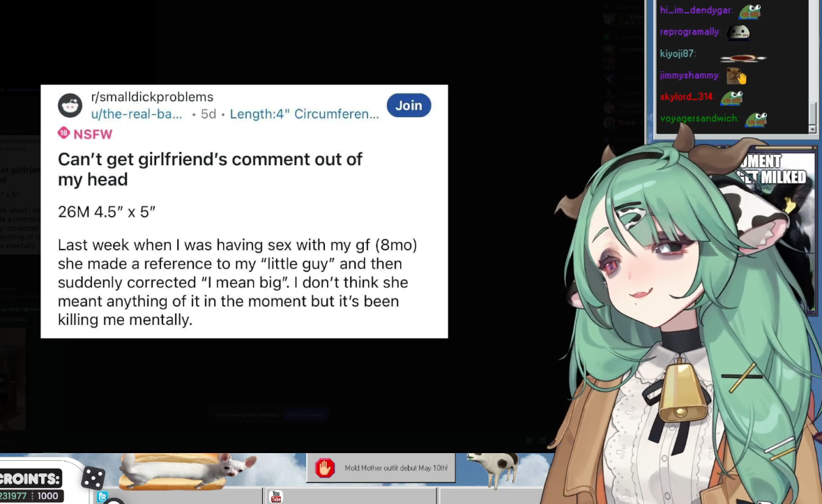Click the frog emote beside hi_im_dendygar
Screen dimensions: 822x504
[x=749, y=11]
